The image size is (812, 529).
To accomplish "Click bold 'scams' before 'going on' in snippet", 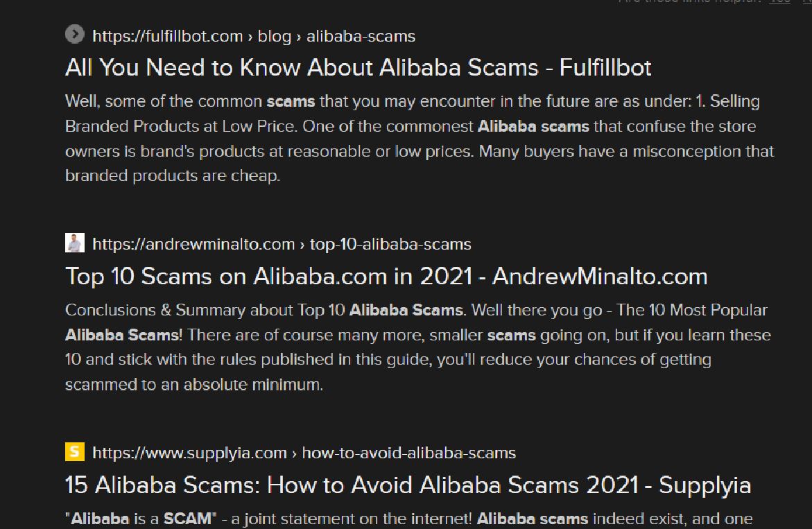I will click(511, 335).
